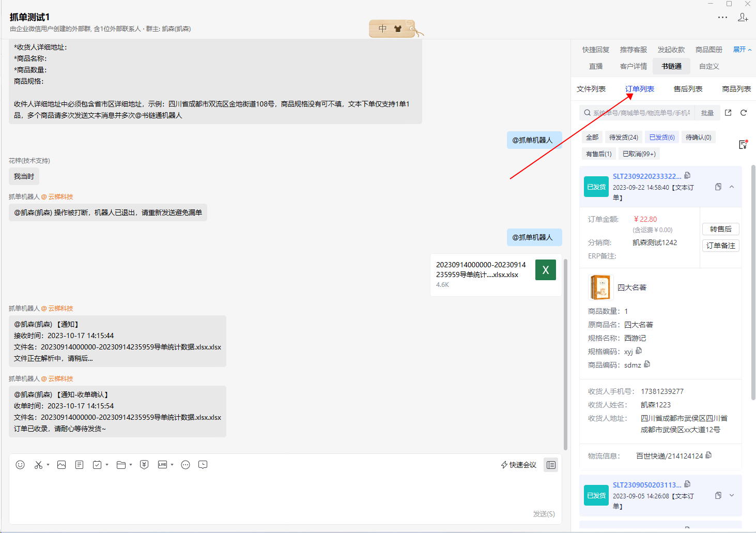Switch to the 客户详情 tab
Viewport: 756px width, 533px height.
click(x=634, y=66)
